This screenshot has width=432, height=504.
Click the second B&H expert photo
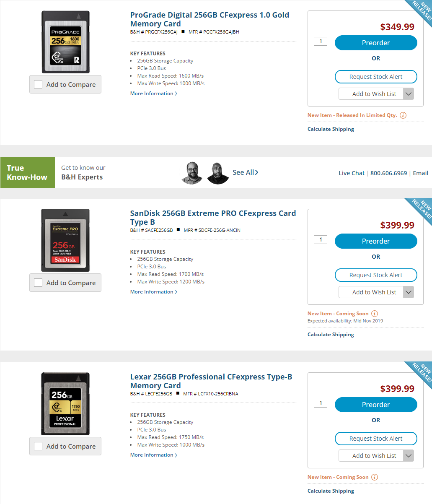click(x=218, y=173)
